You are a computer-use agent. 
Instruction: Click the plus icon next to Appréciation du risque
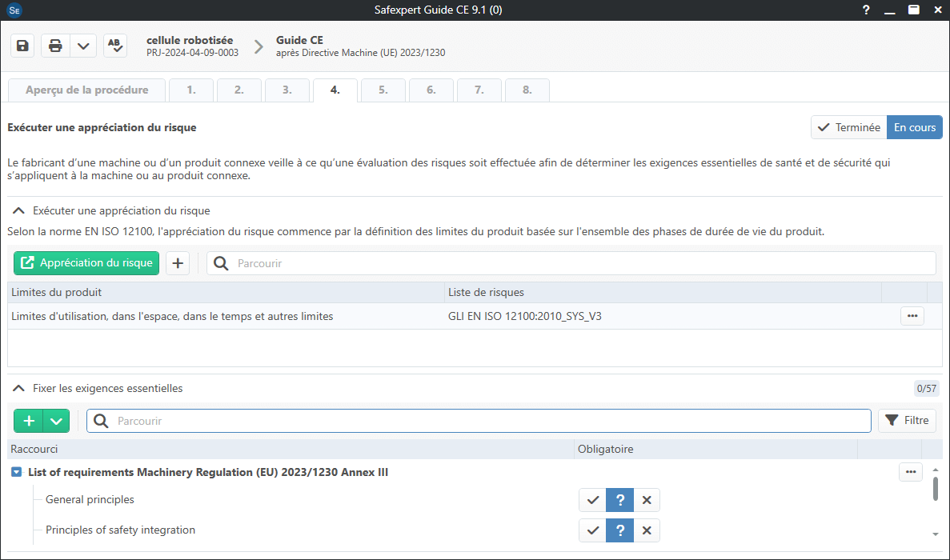pos(177,262)
